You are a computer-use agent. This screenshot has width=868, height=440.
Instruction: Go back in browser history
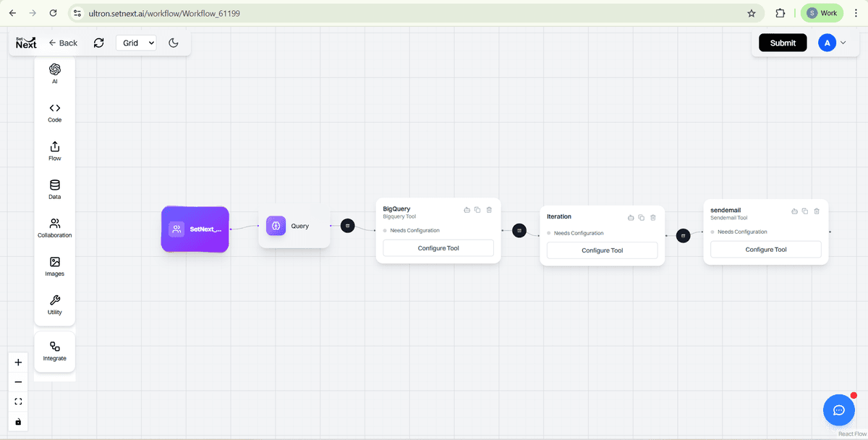pos(12,13)
